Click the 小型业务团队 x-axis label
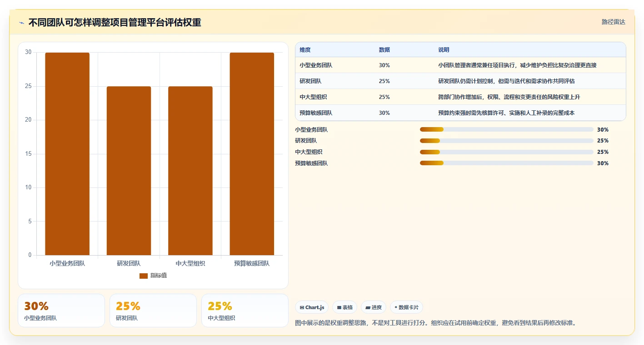The width and height of the screenshot is (644, 345). [x=67, y=263]
